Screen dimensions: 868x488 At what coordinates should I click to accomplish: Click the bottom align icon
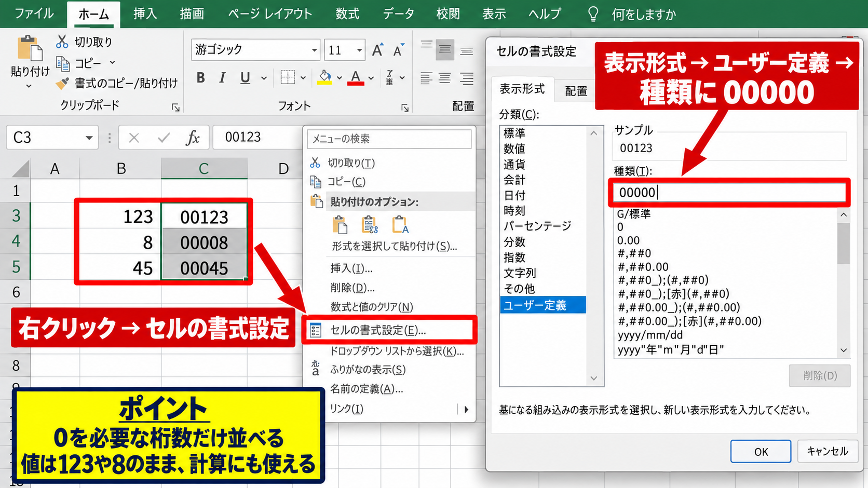pyautogui.click(x=467, y=50)
